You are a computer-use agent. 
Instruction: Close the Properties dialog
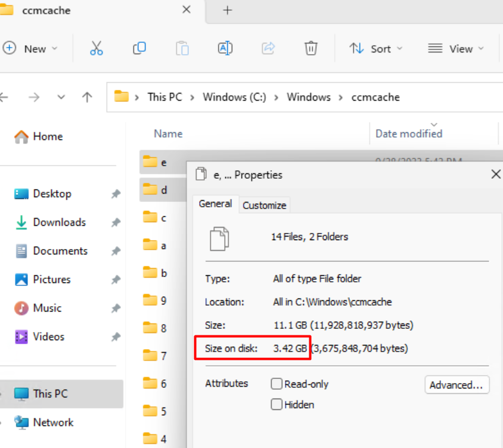pos(496,175)
